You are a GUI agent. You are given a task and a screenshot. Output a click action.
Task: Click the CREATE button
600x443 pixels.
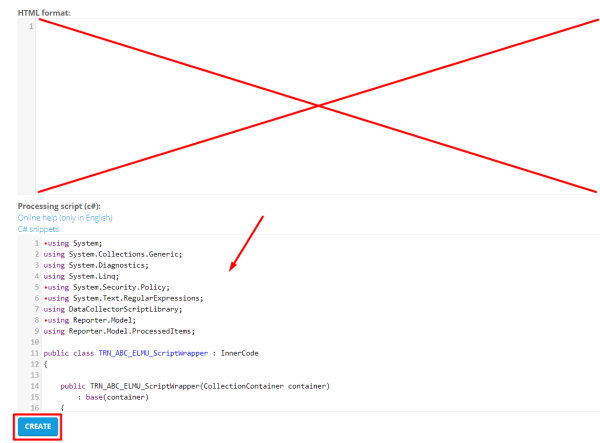point(37,426)
